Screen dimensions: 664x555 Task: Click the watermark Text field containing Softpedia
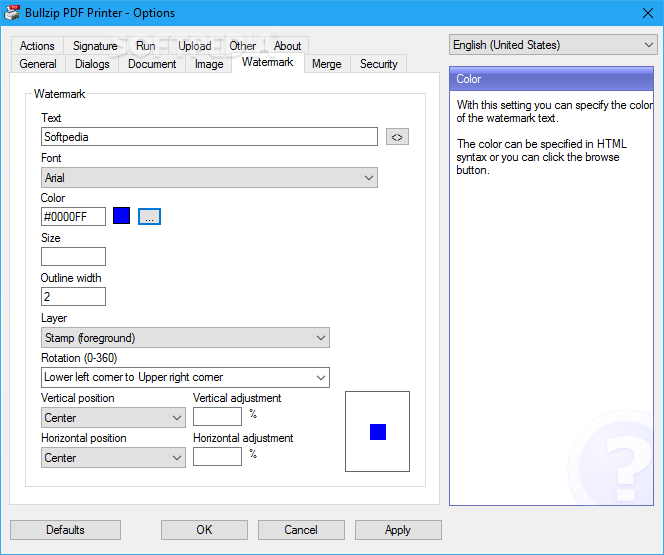209,137
